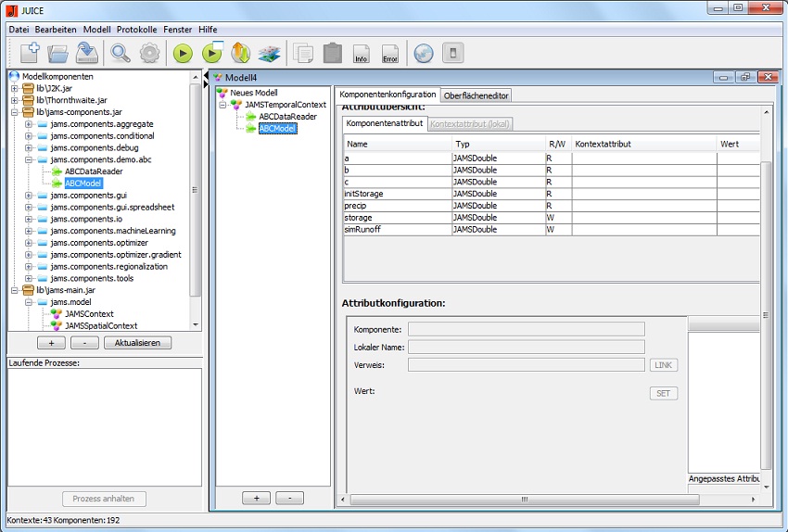Collapse the jams.components.demo.abc package node
Viewport: 788px width, 532px height.
29,159
